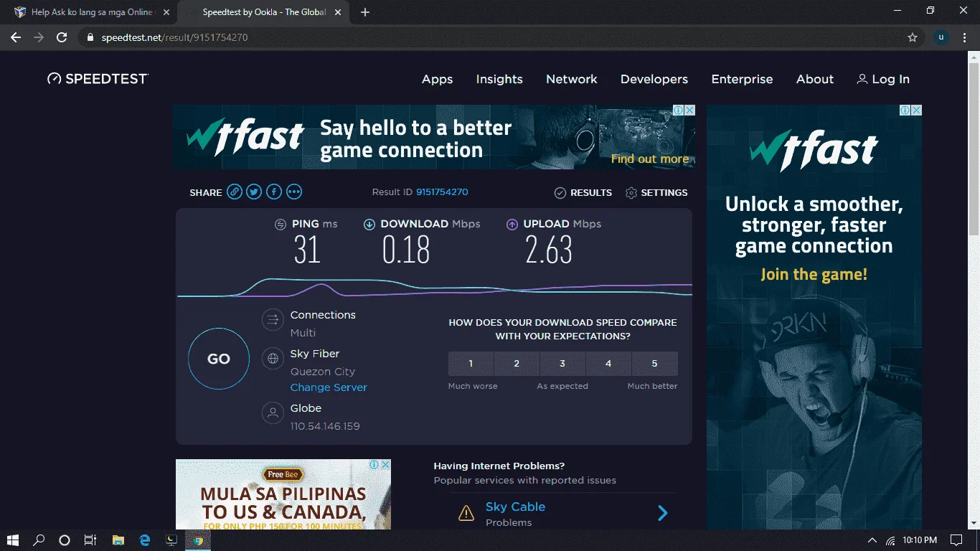This screenshot has height=551, width=980.
Task: Open Windows taskbar search
Action: pyautogui.click(x=39, y=540)
